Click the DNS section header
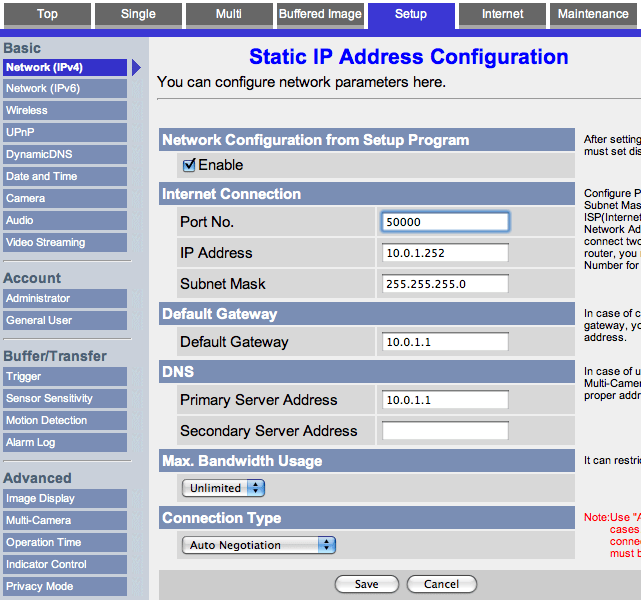641x600 pixels. 367,372
